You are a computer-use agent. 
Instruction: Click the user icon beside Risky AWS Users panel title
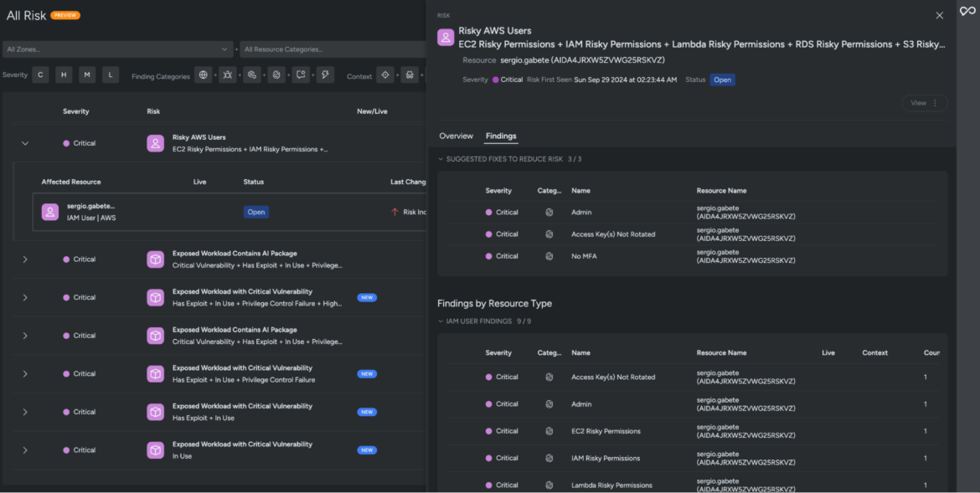446,38
